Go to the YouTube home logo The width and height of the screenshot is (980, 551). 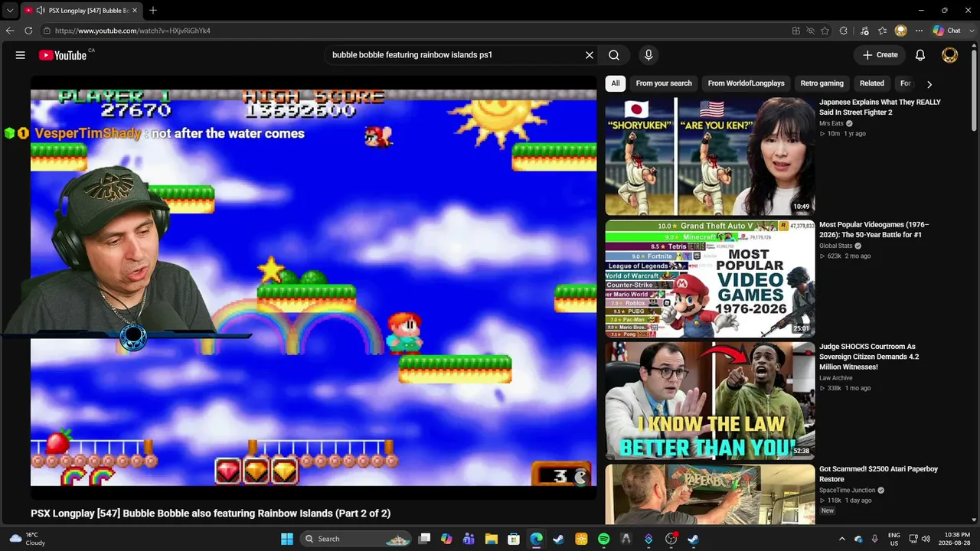pos(63,55)
